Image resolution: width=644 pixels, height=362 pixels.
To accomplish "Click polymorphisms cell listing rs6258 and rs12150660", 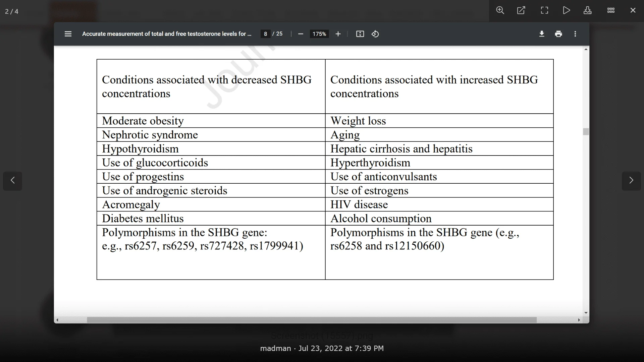I will (439, 252).
